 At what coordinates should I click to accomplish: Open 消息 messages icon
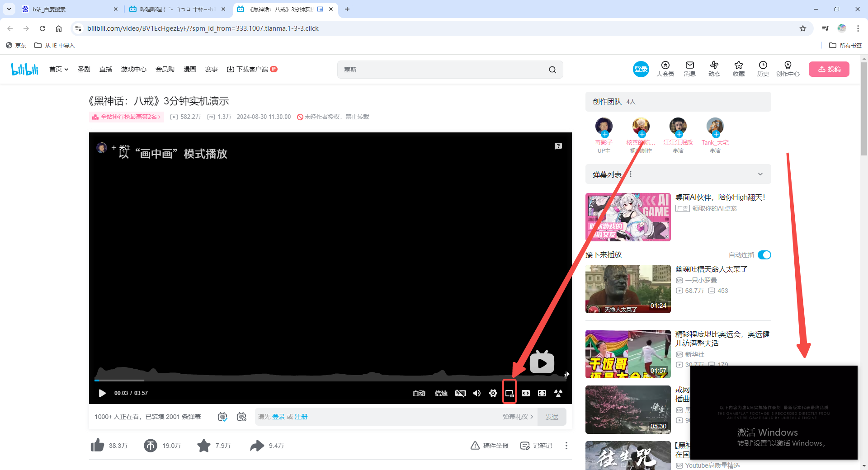(690, 69)
